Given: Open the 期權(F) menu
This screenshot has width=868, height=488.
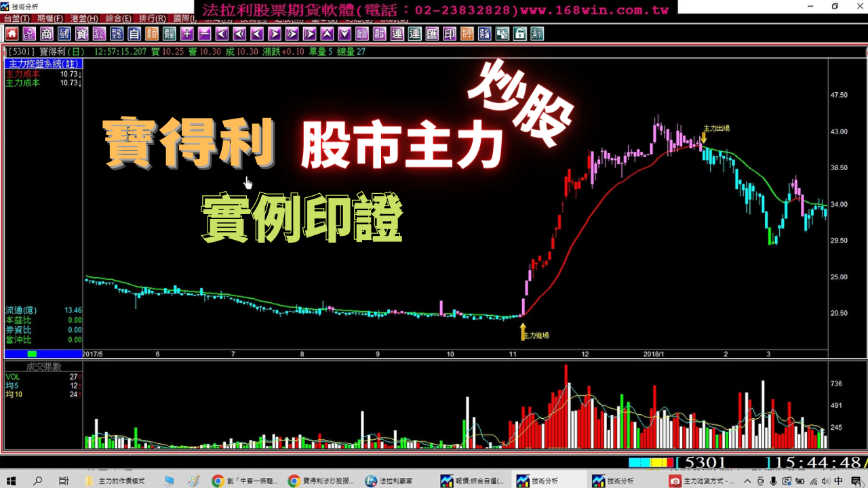Looking at the screenshot, I should [50, 19].
